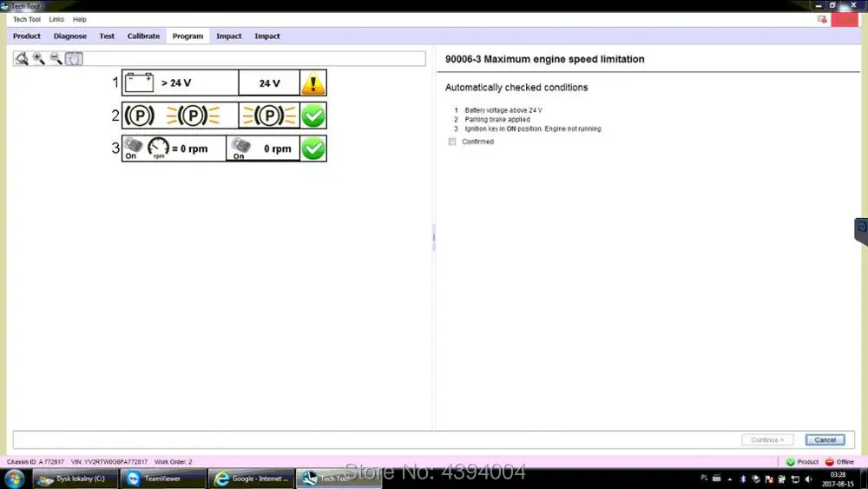Show hidden tray icons arrow
868x489 pixels.
click(730, 479)
